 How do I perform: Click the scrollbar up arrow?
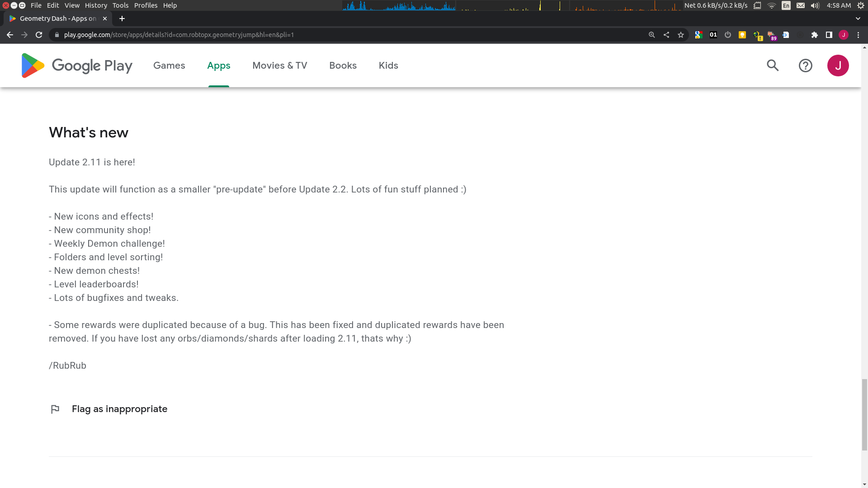[864, 47]
